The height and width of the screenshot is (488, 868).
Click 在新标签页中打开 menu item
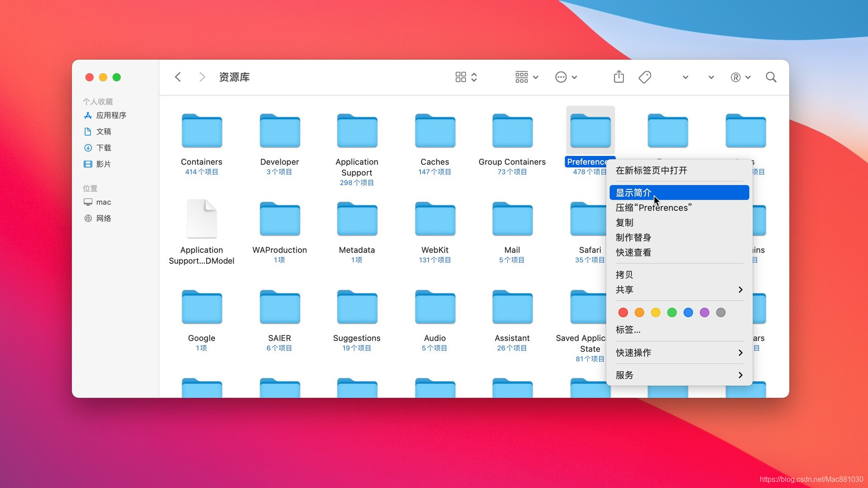pos(651,170)
